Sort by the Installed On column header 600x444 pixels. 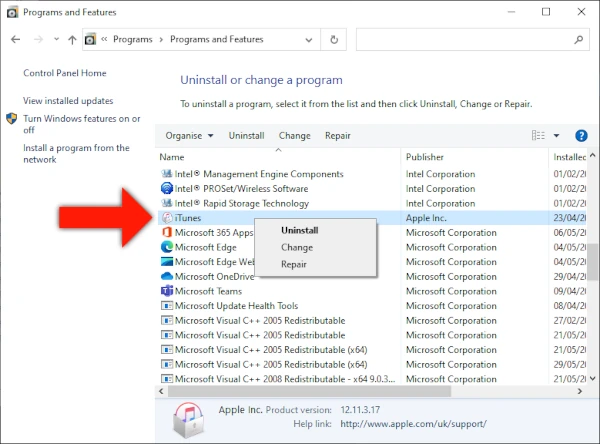click(x=569, y=157)
